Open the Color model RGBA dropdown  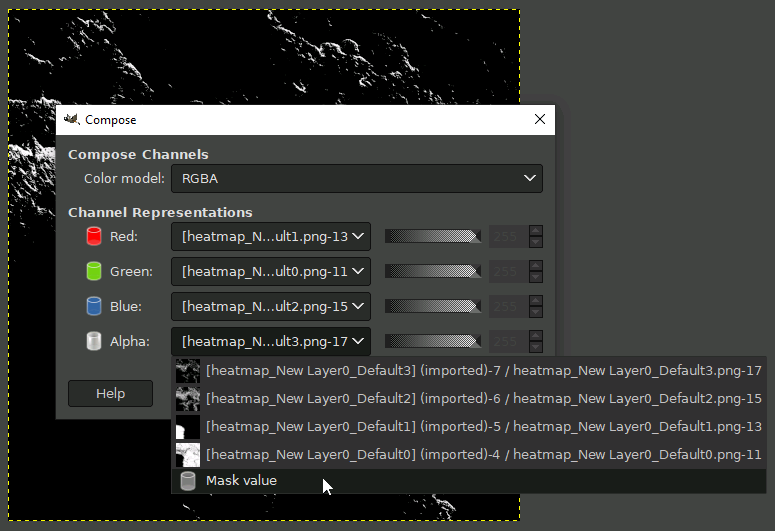pos(357,178)
